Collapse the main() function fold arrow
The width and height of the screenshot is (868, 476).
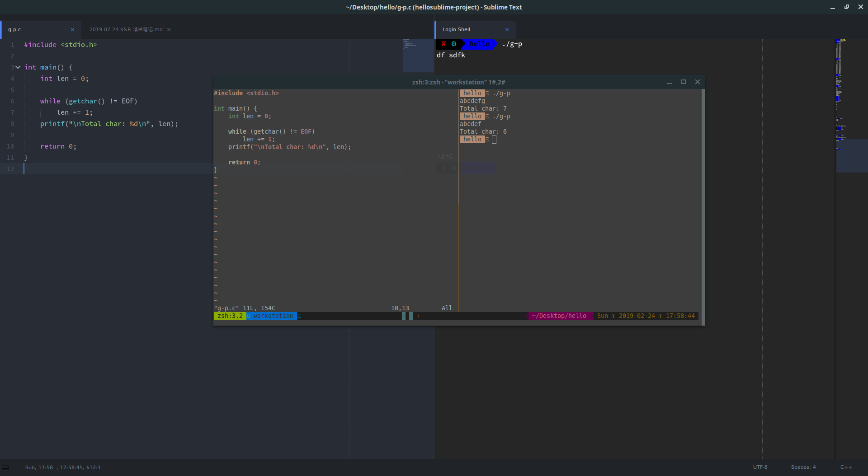pyautogui.click(x=18, y=67)
